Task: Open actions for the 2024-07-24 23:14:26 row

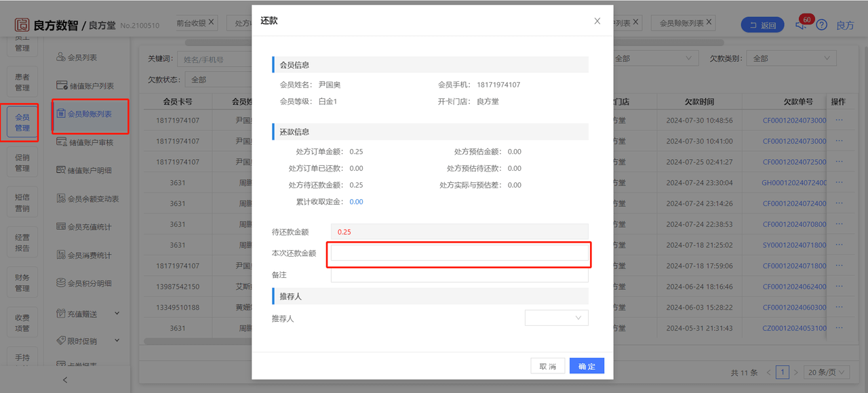Action: pyautogui.click(x=839, y=203)
